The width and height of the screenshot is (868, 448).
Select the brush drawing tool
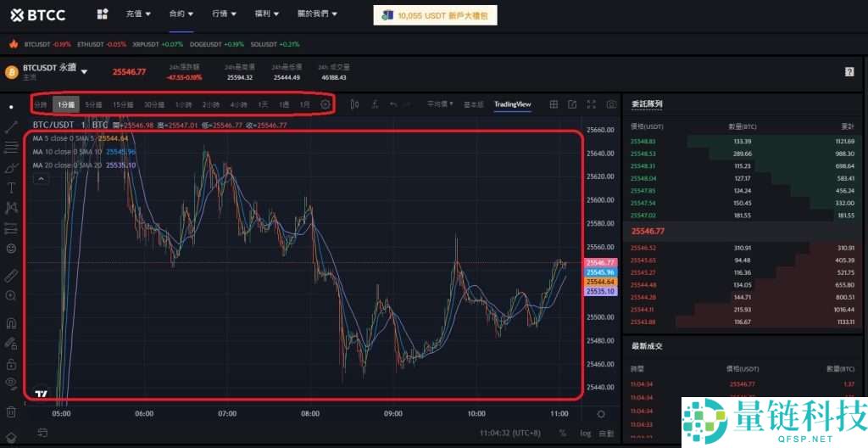(x=11, y=167)
